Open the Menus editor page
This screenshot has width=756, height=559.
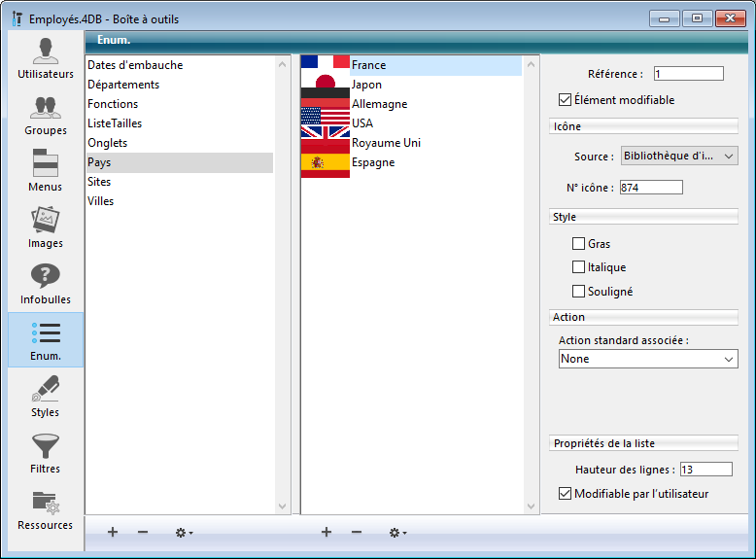point(45,171)
